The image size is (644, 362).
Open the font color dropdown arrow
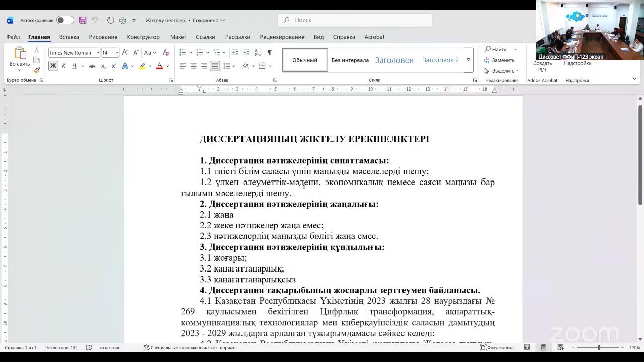[x=168, y=66]
